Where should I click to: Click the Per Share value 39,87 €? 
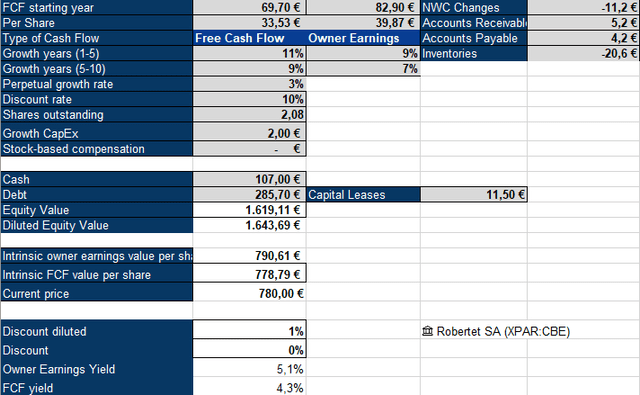point(363,22)
